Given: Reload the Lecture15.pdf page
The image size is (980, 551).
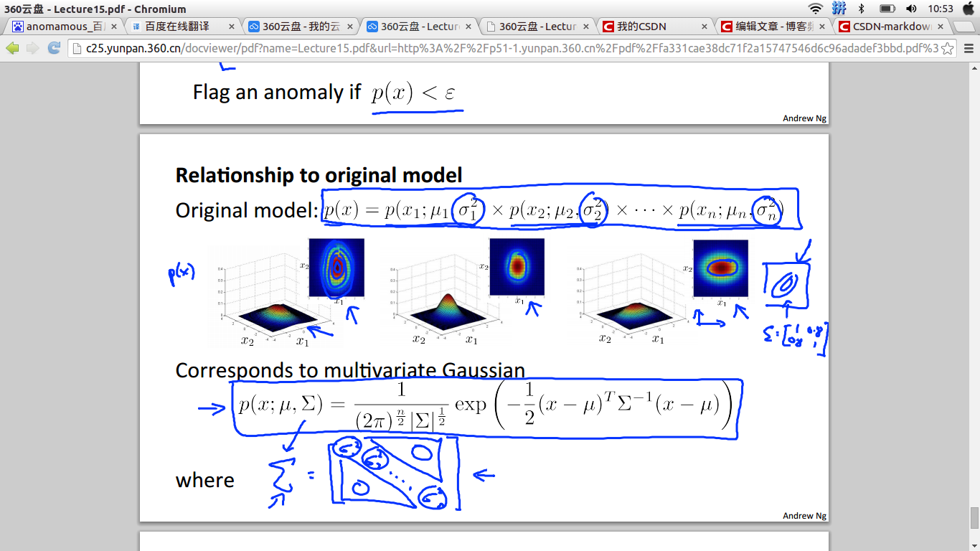Looking at the screenshot, I should (x=54, y=48).
